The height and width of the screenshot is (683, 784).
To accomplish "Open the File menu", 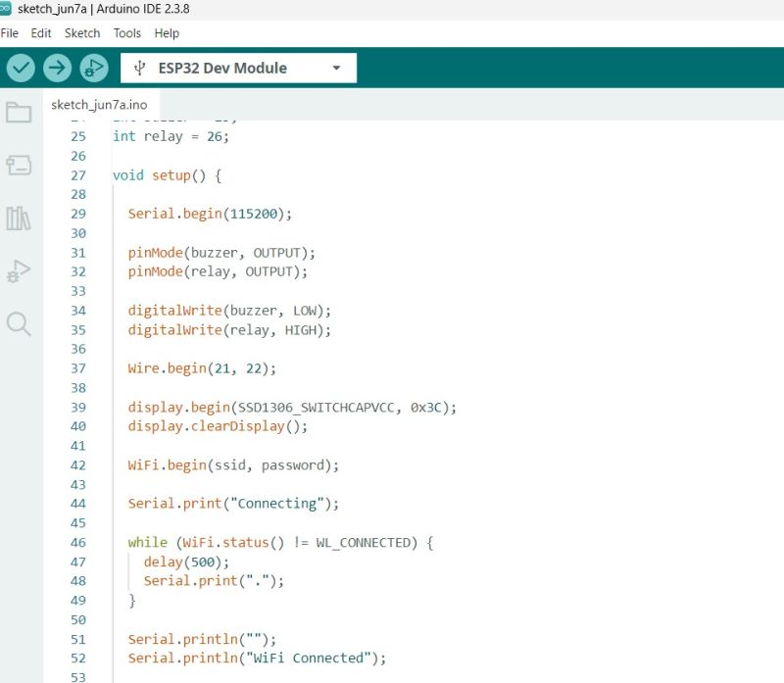I will click(x=10, y=33).
